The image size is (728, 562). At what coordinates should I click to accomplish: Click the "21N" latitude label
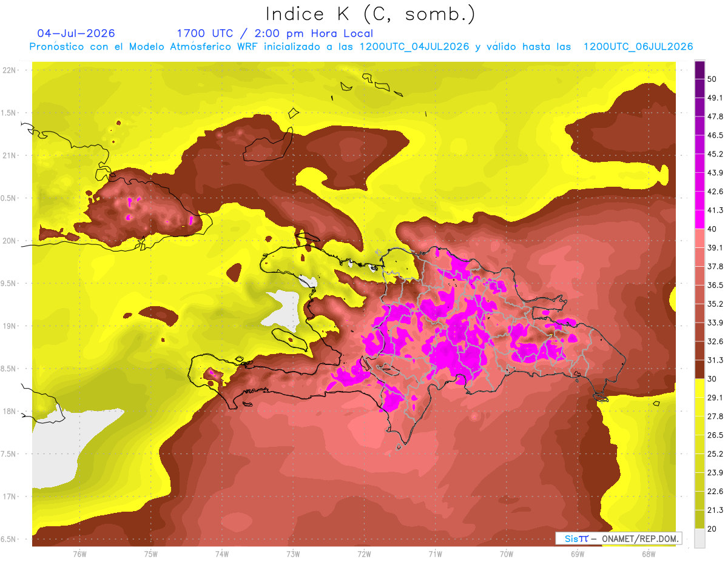coord(10,155)
